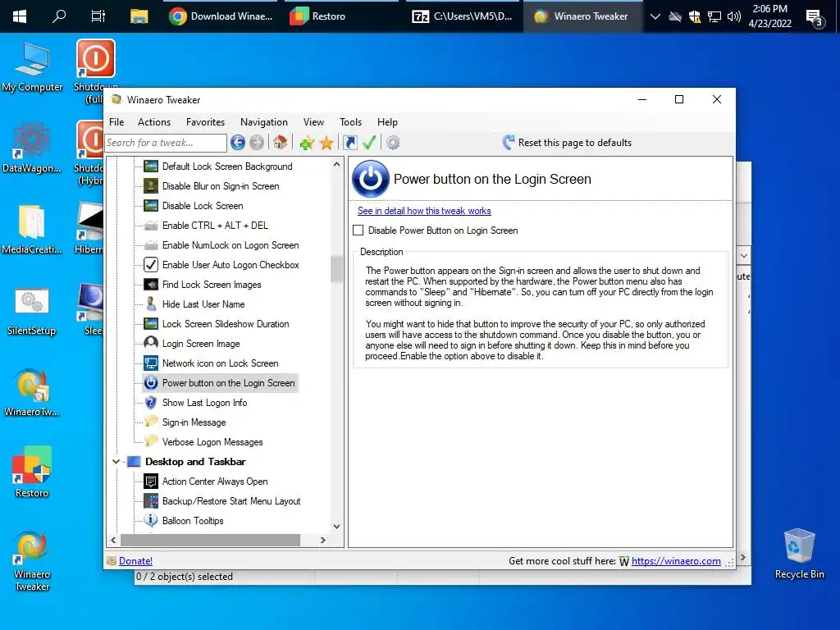Open the Recycle Bin on desktop

coord(799,554)
